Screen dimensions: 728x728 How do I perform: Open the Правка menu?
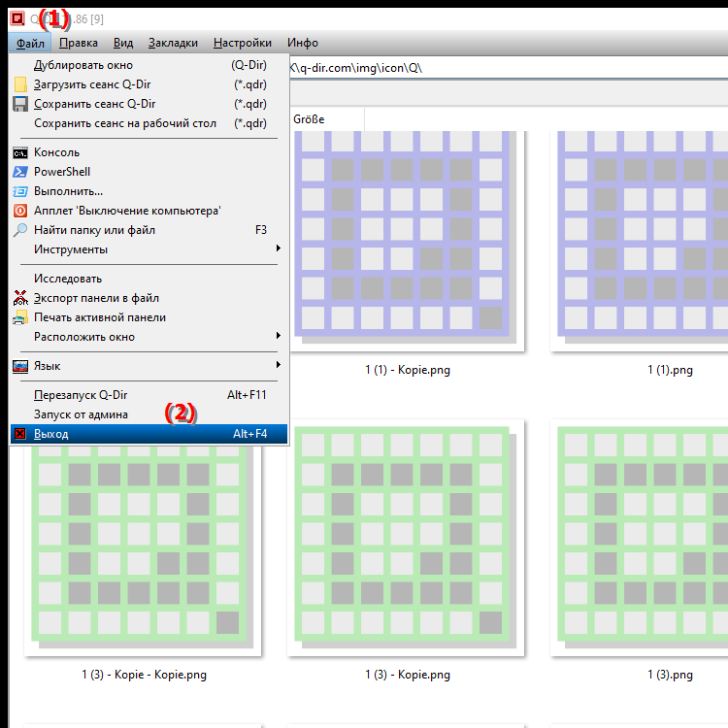click(79, 43)
